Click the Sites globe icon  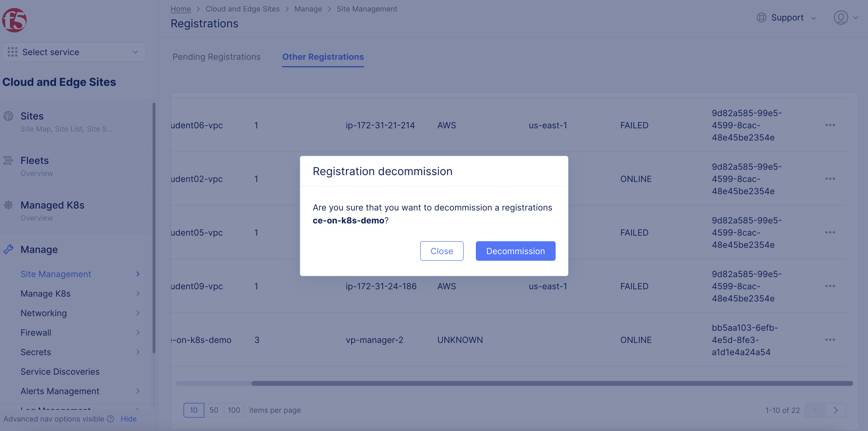(9, 116)
